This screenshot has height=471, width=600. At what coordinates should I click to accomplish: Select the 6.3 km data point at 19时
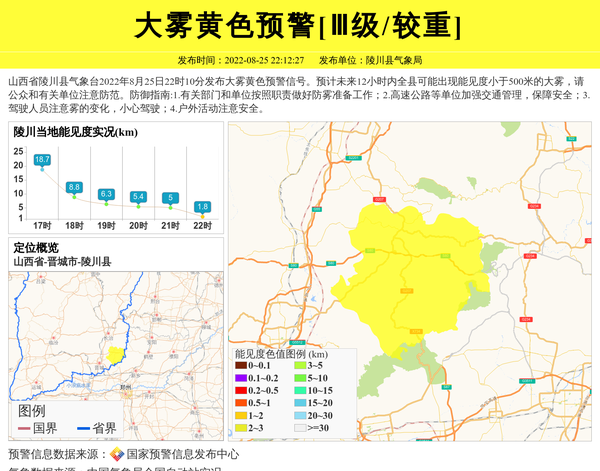[x=106, y=193]
